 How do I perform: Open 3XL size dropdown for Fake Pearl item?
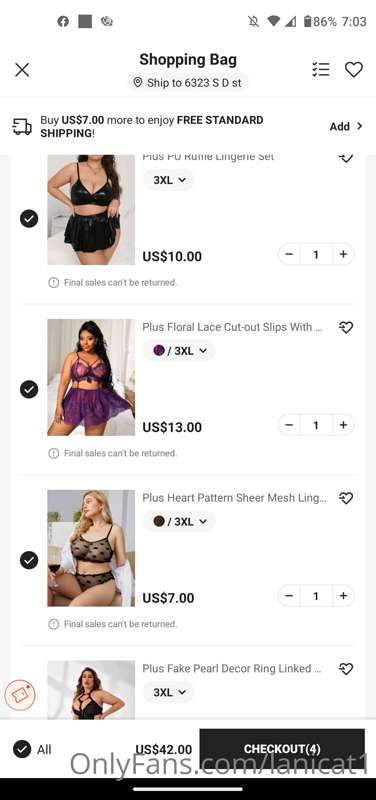pos(168,692)
